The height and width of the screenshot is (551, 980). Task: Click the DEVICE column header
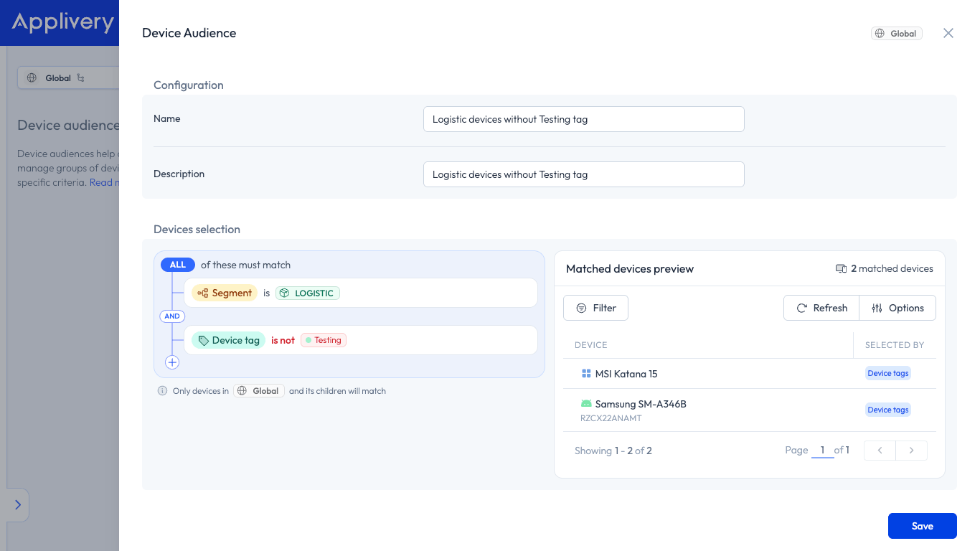point(591,345)
